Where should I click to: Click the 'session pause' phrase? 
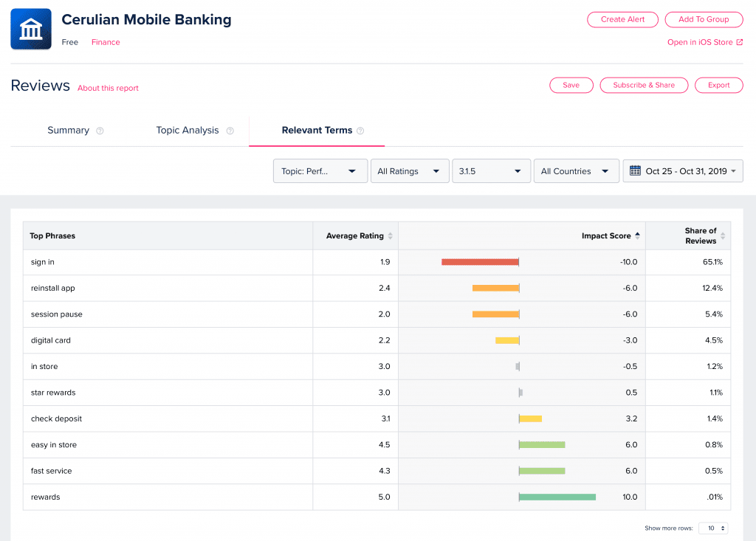click(56, 314)
